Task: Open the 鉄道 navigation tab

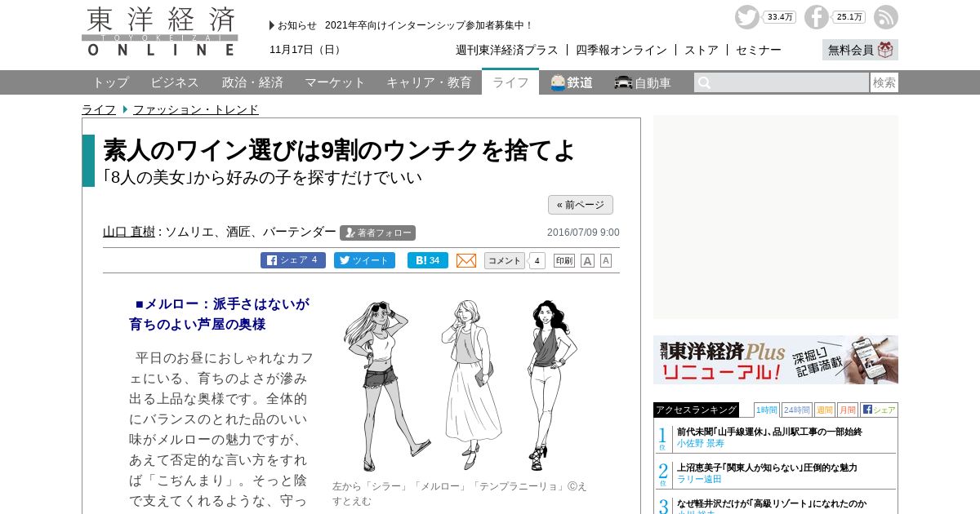Action: 572,82
